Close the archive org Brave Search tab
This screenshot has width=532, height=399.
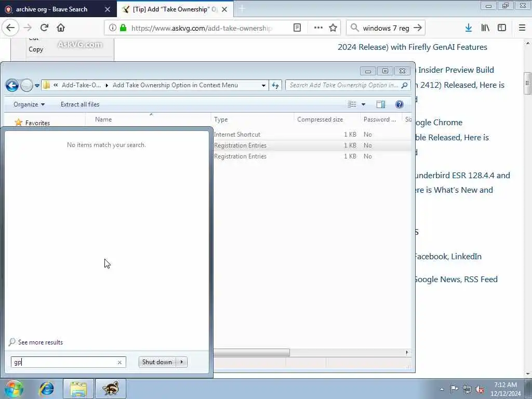pyautogui.click(x=108, y=9)
